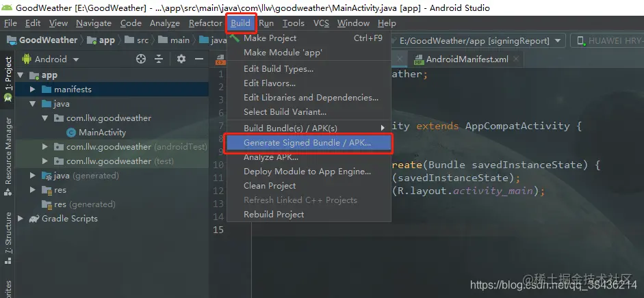Open Project panel settings gear

point(181,59)
